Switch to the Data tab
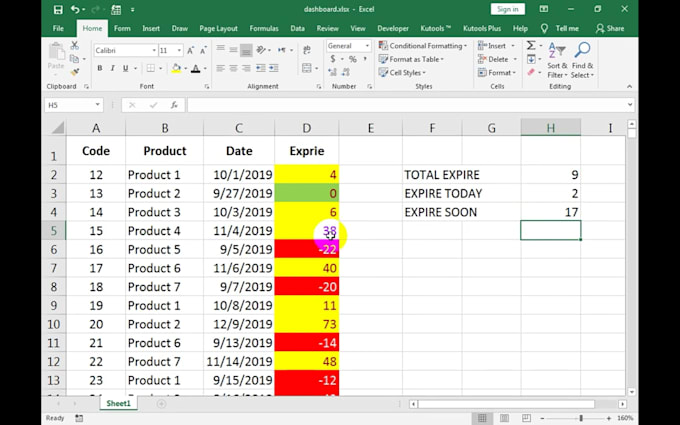680x425 pixels. 297,28
